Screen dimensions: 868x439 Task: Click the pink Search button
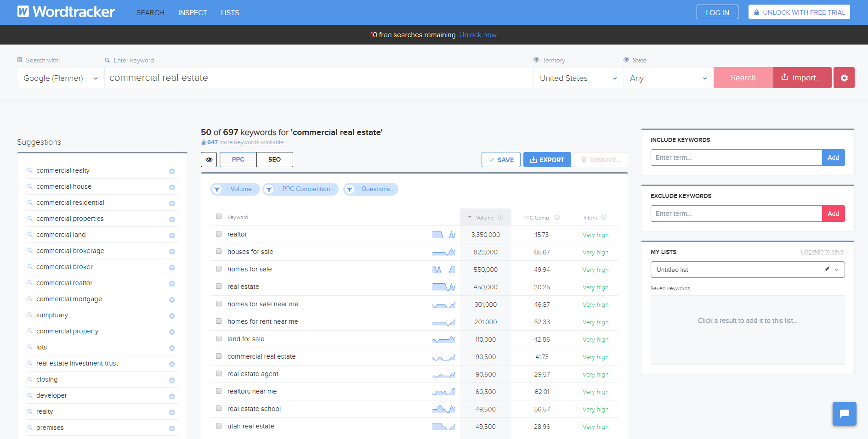(x=743, y=78)
